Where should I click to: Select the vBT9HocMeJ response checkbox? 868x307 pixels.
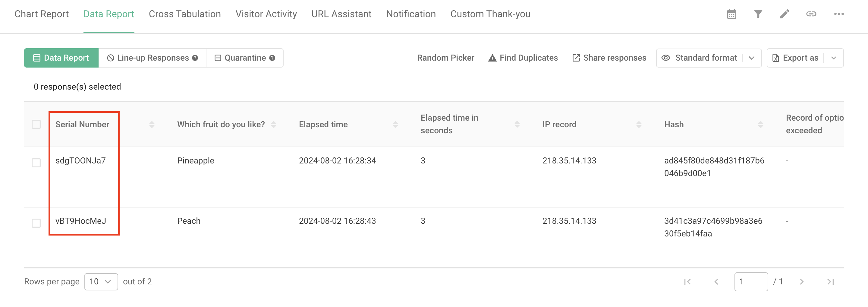[36, 223]
